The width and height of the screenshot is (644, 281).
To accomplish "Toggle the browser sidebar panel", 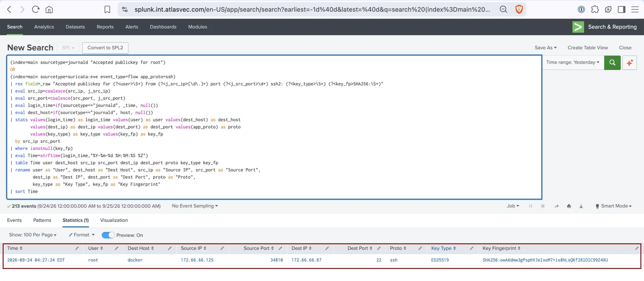I will (x=621, y=9).
